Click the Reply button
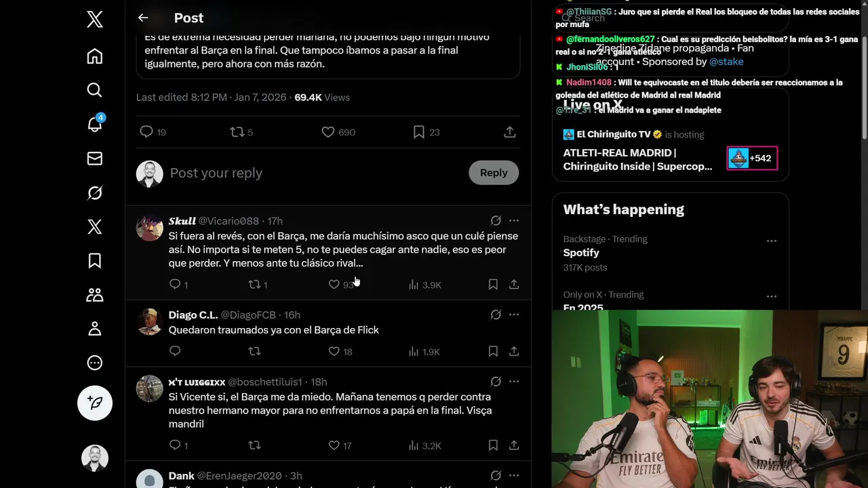Viewport: 868px width, 488px height. coord(494,173)
